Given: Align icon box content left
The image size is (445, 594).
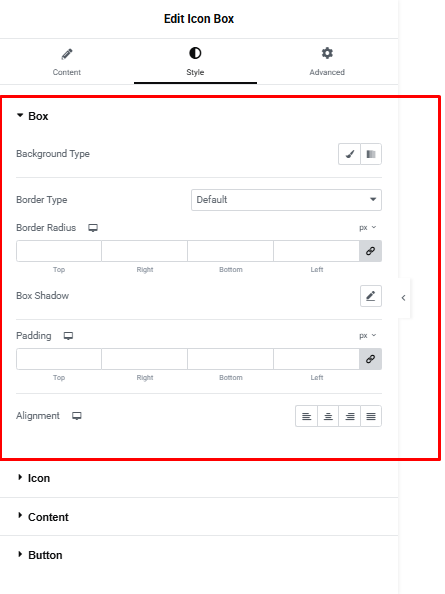Looking at the screenshot, I should pos(306,416).
